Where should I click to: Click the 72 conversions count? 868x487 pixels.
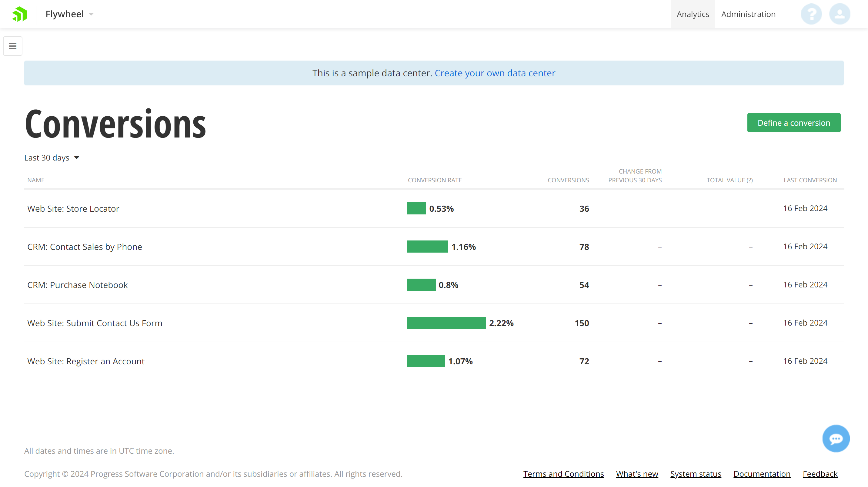point(584,361)
